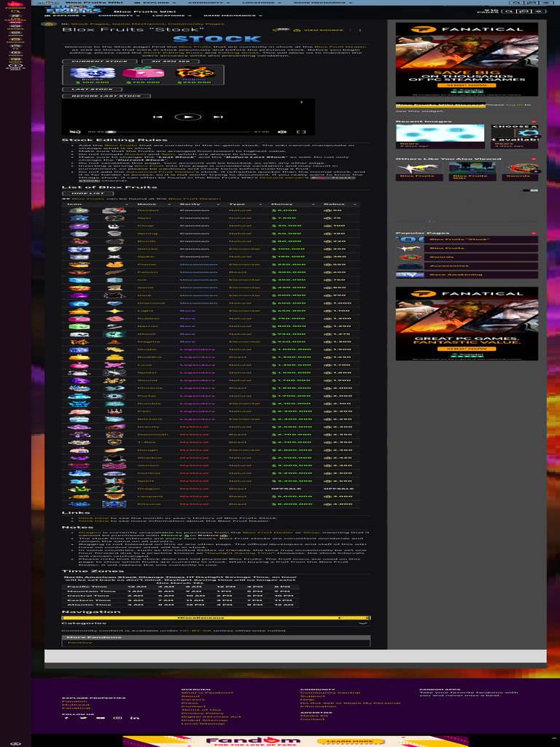This screenshot has height=747, width=560.
Task: Open the Explore dropdown menu
Action: 61,15
